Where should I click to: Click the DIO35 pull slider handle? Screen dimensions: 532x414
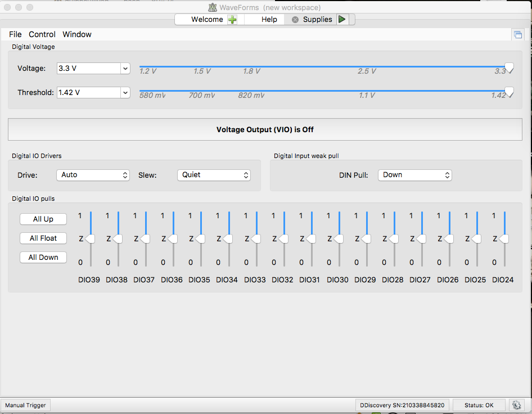coord(200,239)
